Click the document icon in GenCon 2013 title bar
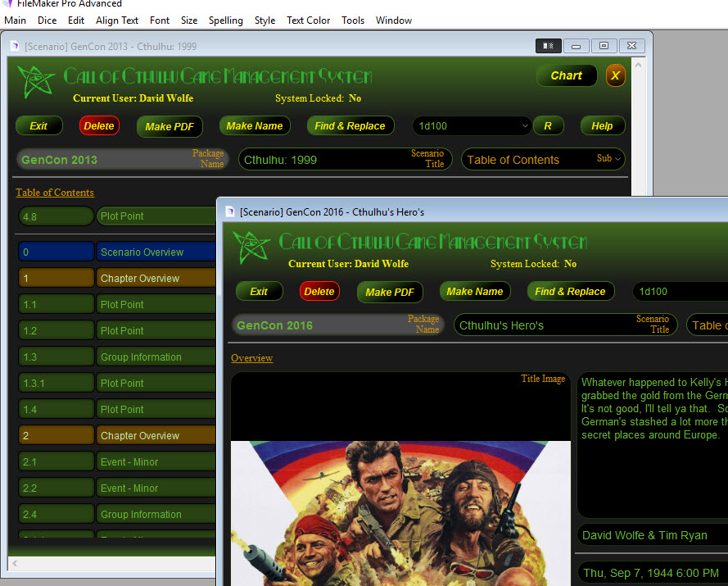 15,46
